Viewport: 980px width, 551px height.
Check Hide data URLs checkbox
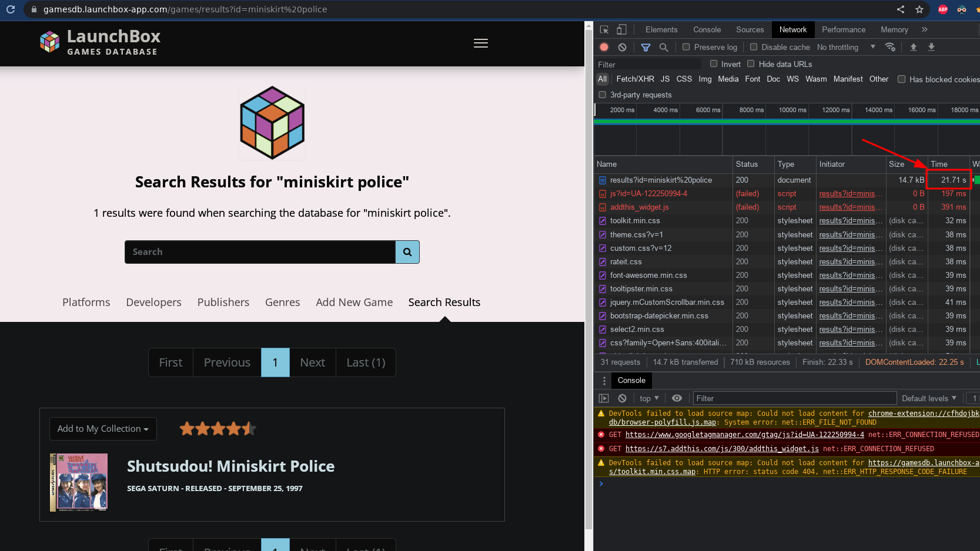tap(751, 63)
